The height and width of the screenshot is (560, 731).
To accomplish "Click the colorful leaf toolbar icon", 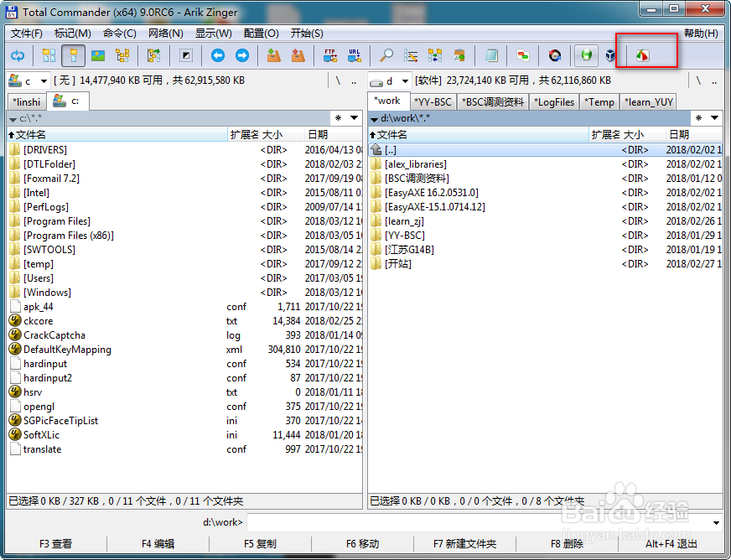I will [642, 56].
